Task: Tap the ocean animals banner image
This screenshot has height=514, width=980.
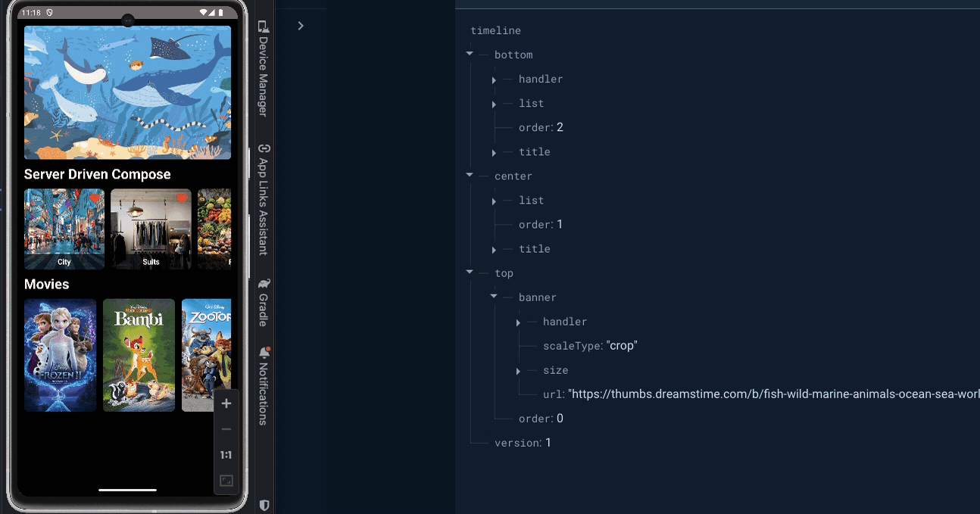Action: (127, 92)
